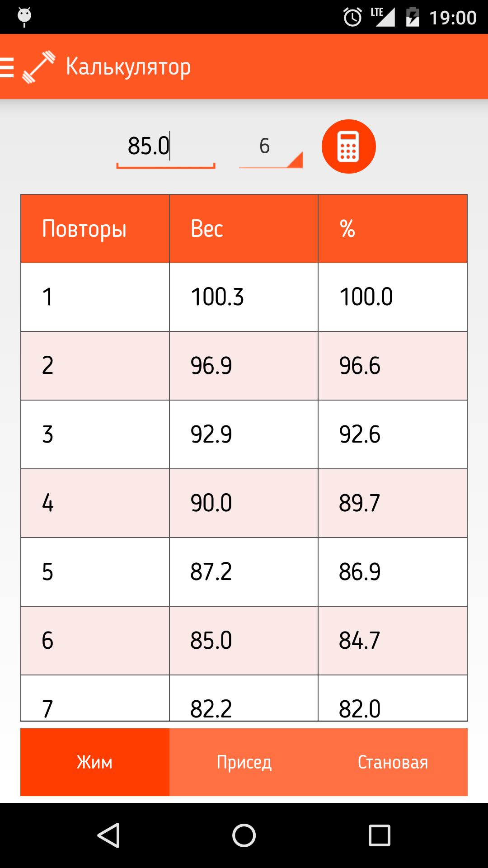Tap the Вес column header

click(x=244, y=229)
